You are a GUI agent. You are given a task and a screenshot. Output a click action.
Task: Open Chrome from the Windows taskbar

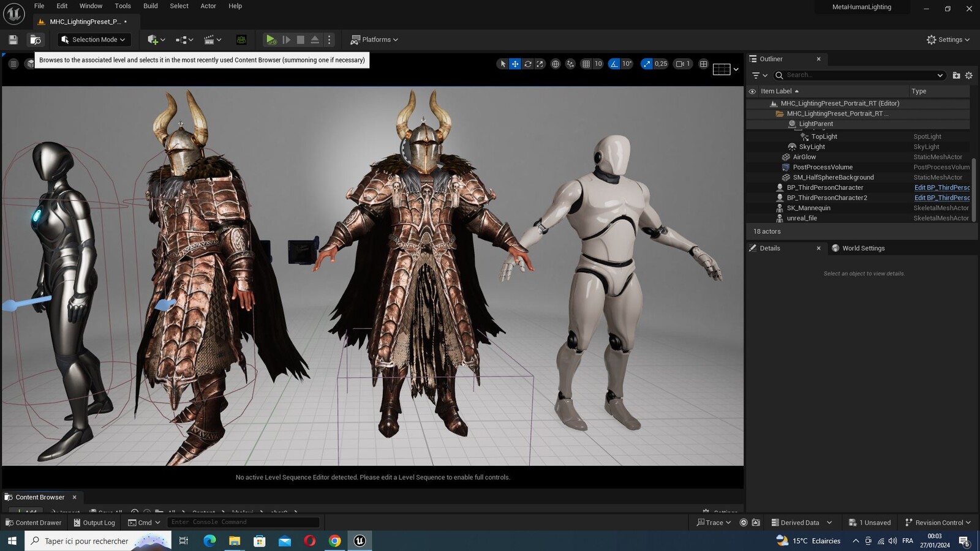coord(334,541)
